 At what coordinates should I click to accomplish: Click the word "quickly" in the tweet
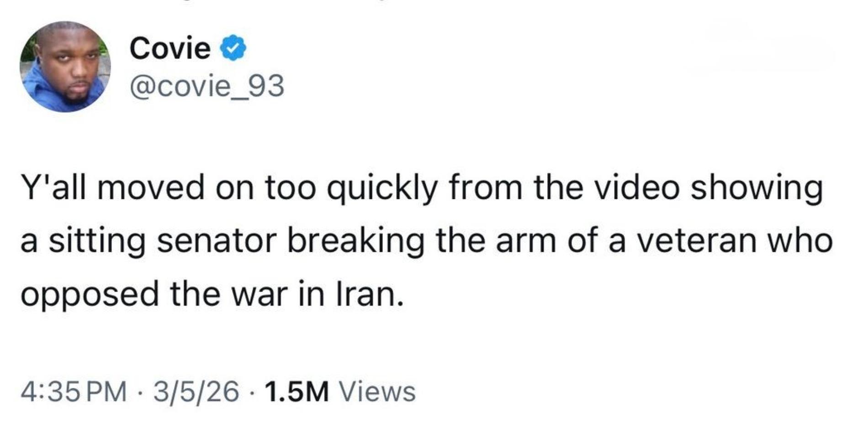(x=382, y=188)
